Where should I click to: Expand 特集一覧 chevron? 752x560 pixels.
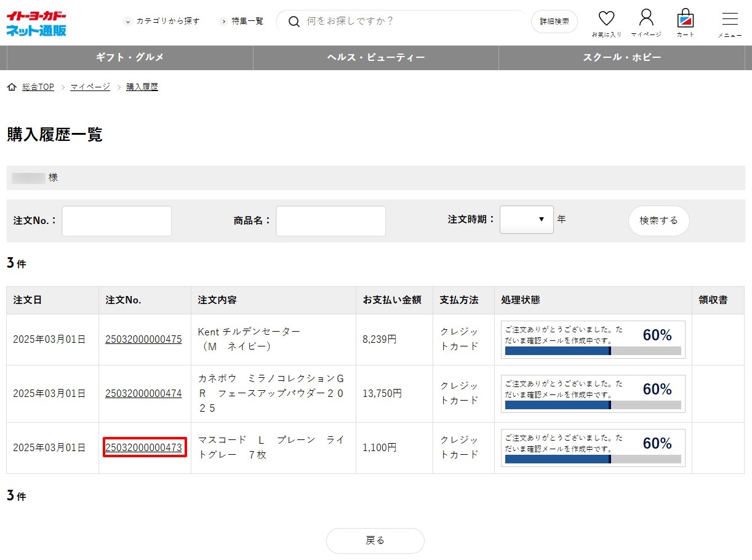223,22
